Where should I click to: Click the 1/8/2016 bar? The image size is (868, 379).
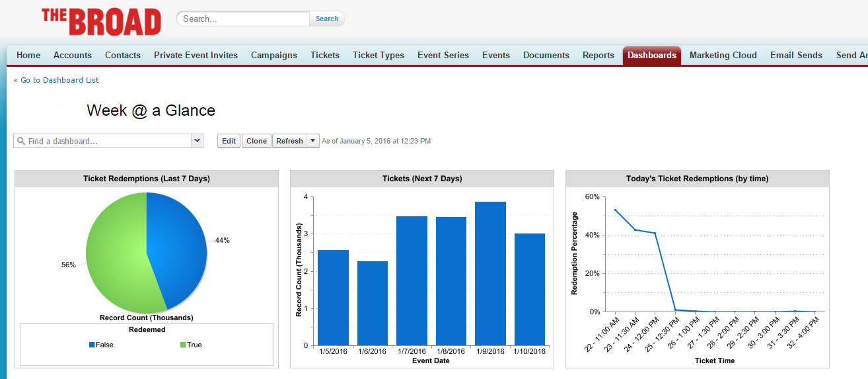[451, 281]
